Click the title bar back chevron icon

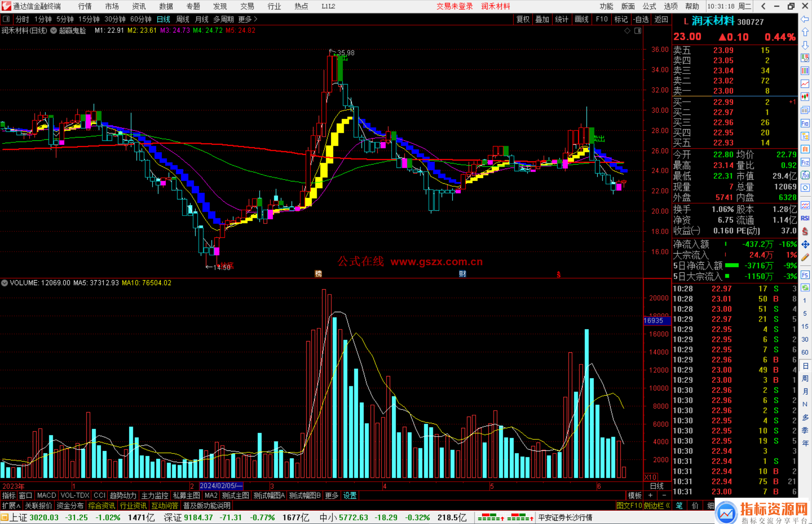coord(763,6)
